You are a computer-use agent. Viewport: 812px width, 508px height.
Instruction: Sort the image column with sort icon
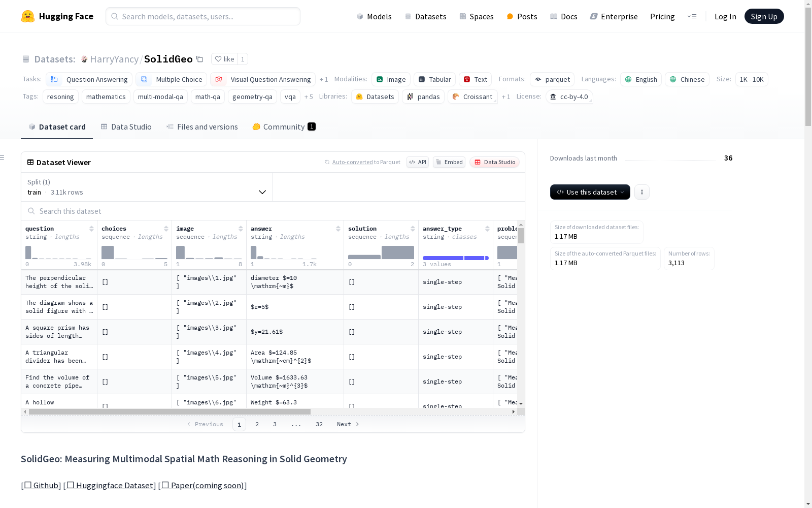click(x=241, y=229)
